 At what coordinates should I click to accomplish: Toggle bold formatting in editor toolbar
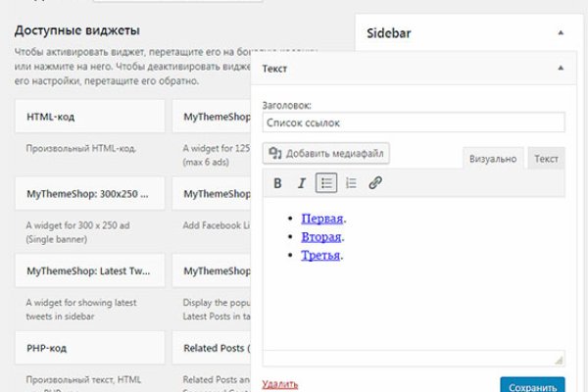[x=277, y=183]
